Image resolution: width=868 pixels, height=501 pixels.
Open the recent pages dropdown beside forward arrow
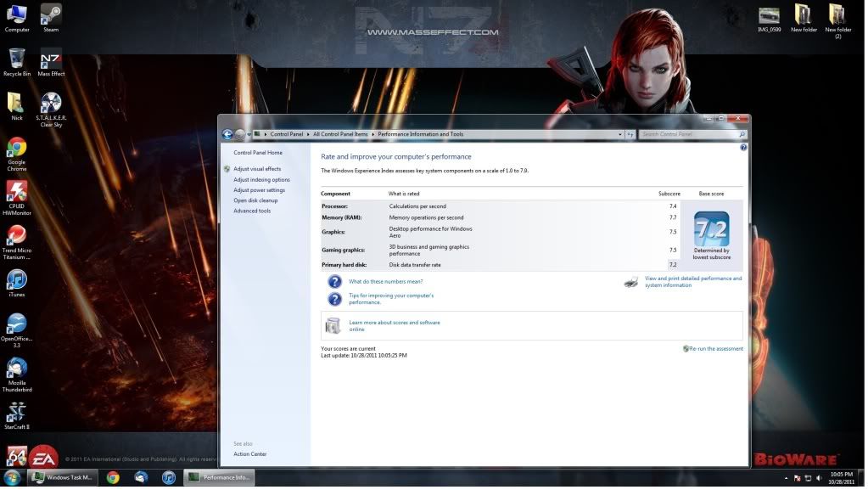click(x=249, y=134)
